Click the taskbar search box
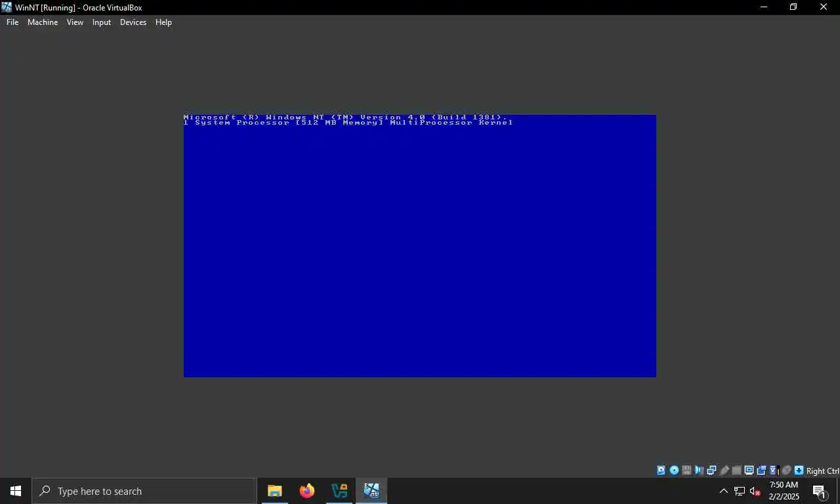Viewport: 840px width, 504px height. [144, 491]
